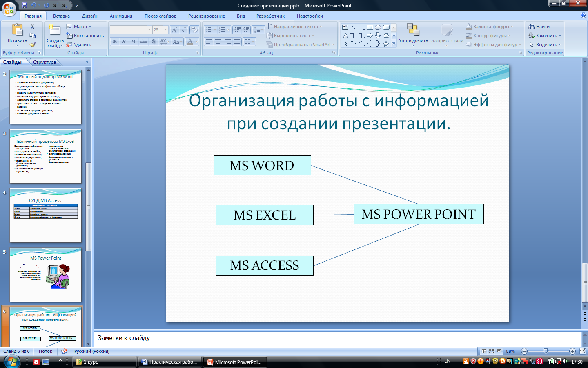The height and width of the screenshot is (368, 588).
Task: Click the Office round button
Action: click(9, 9)
